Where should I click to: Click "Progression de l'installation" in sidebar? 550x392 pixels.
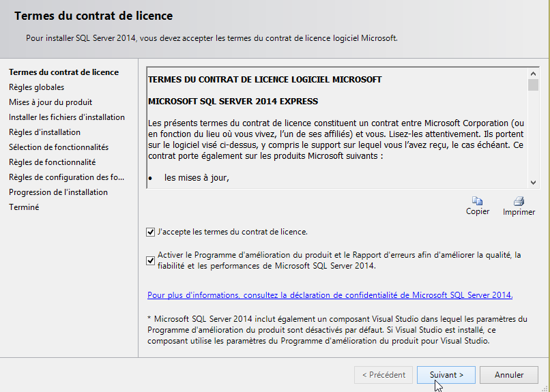click(58, 192)
